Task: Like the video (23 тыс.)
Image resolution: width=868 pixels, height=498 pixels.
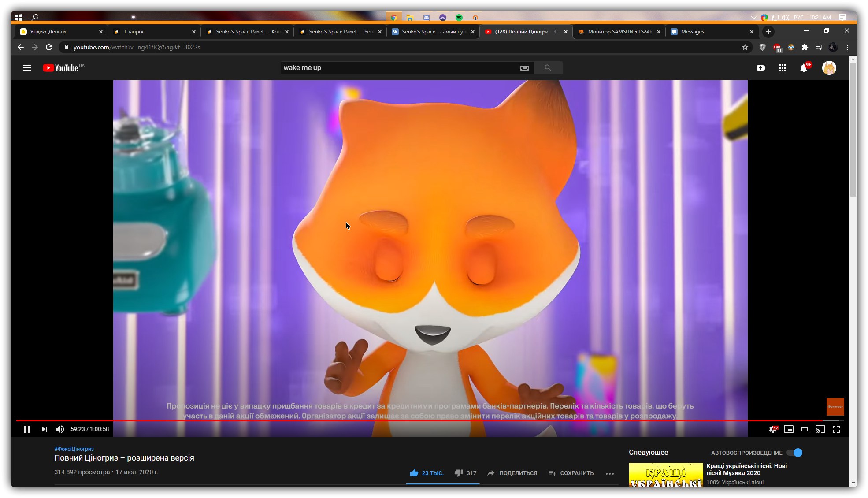Action: point(427,473)
